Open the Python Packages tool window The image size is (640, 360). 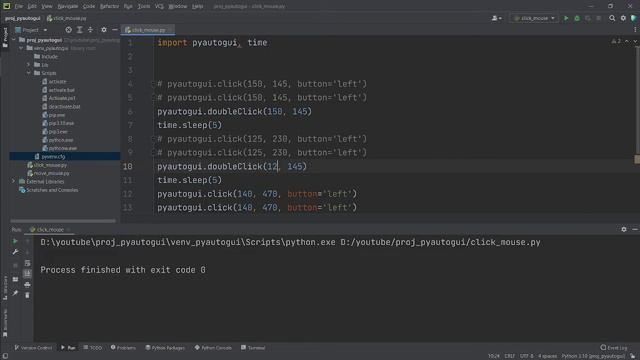(x=165, y=348)
